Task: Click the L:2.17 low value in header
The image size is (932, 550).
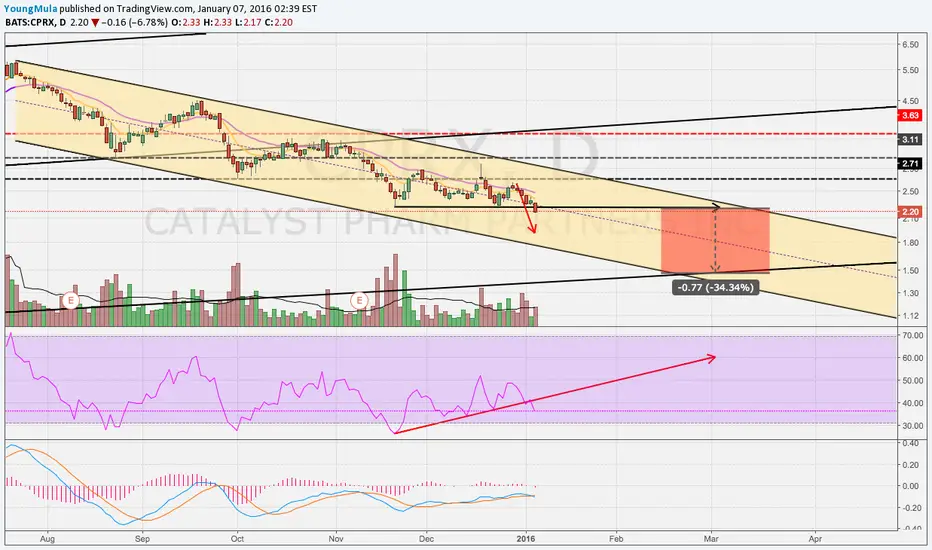Action: tap(247, 23)
